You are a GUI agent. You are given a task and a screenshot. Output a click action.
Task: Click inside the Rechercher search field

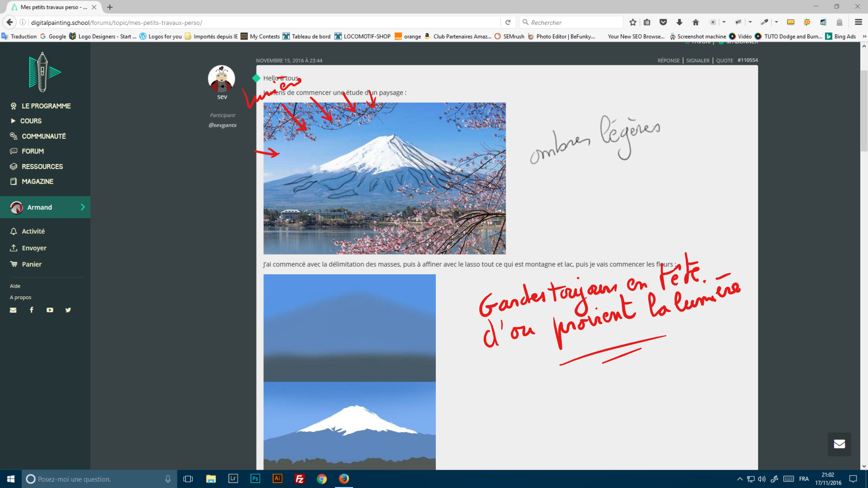point(570,22)
